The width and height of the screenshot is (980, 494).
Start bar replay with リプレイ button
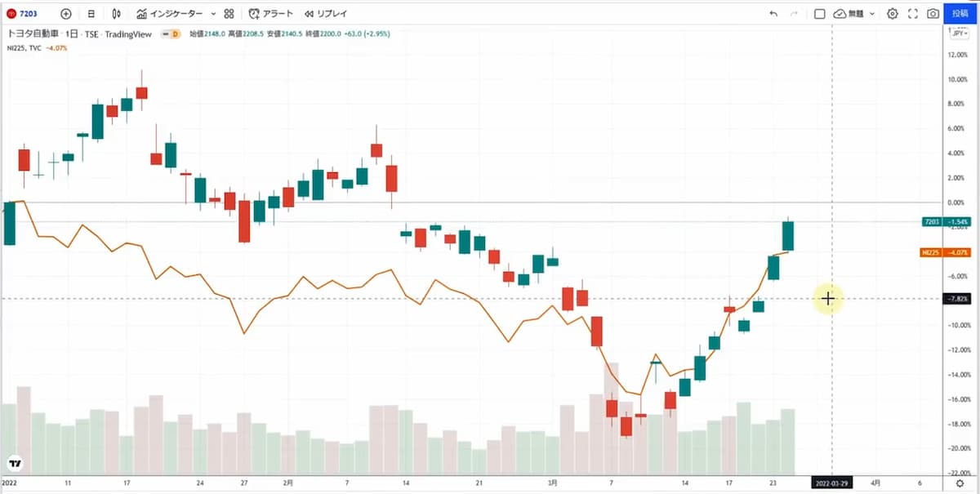click(x=325, y=14)
